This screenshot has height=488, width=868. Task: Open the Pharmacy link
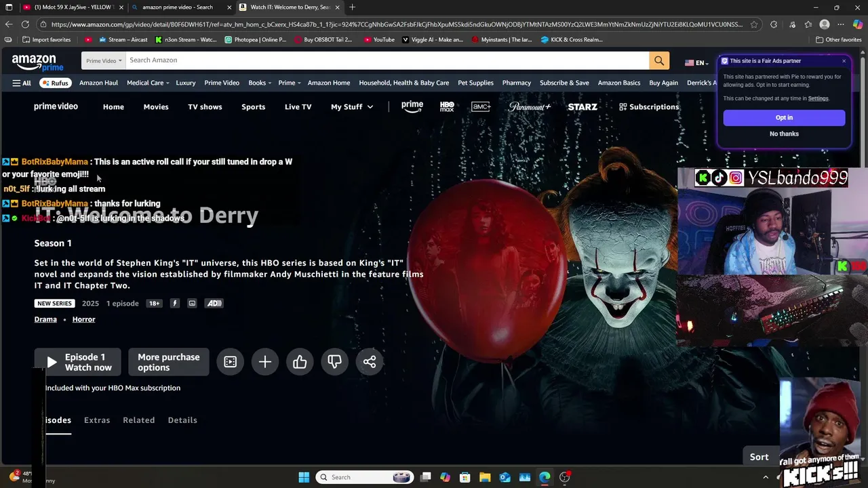point(517,83)
